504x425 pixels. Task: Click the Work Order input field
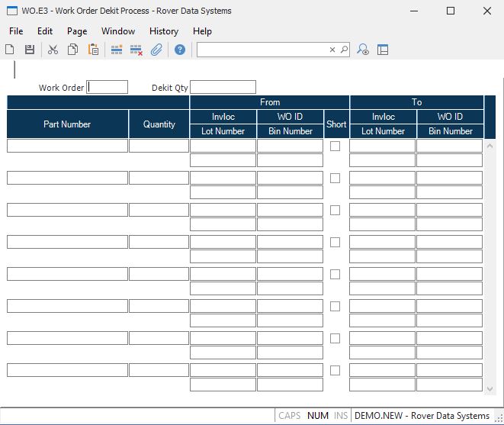[108, 87]
